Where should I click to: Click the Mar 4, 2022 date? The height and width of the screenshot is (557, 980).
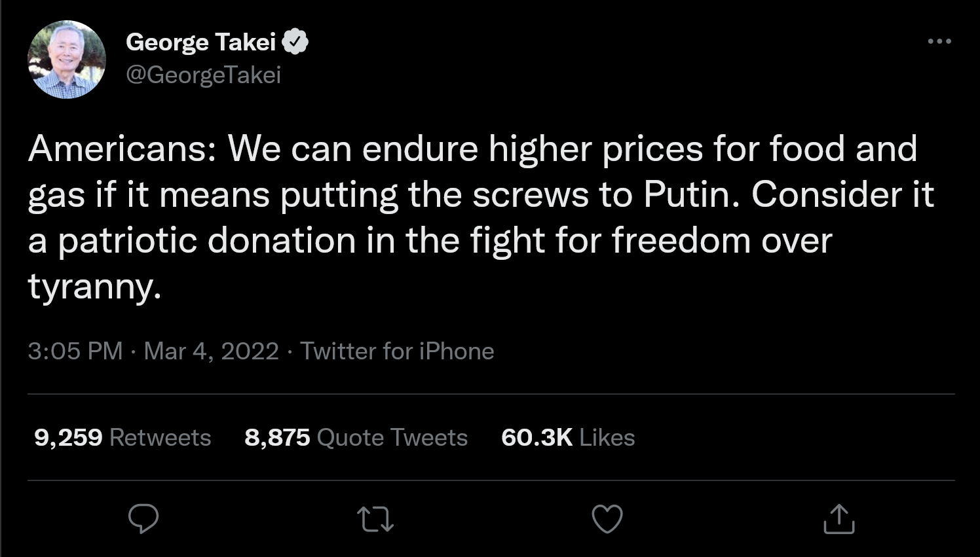[x=211, y=351]
